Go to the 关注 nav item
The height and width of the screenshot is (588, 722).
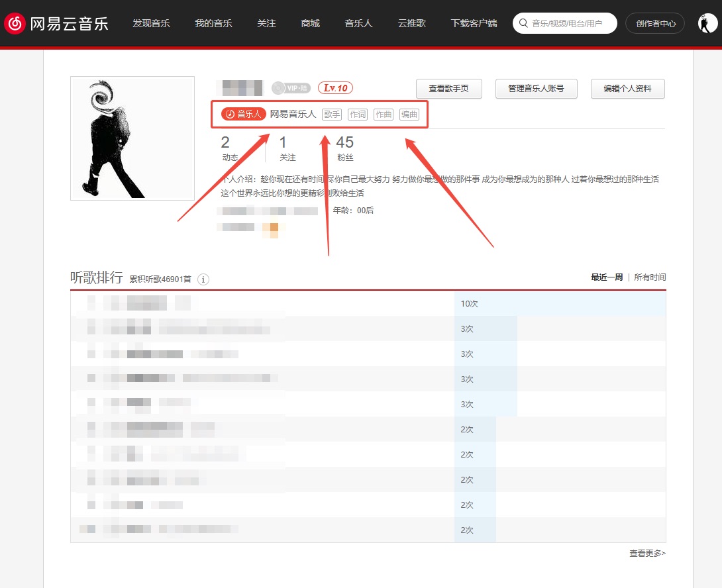click(266, 23)
